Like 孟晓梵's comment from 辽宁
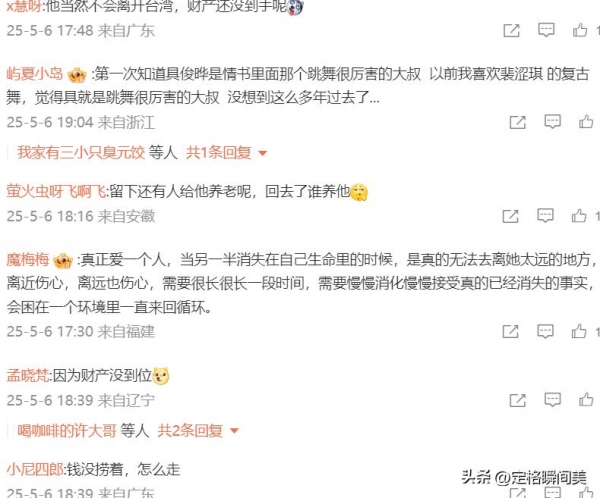The image size is (600, 498). click(586, 400)
